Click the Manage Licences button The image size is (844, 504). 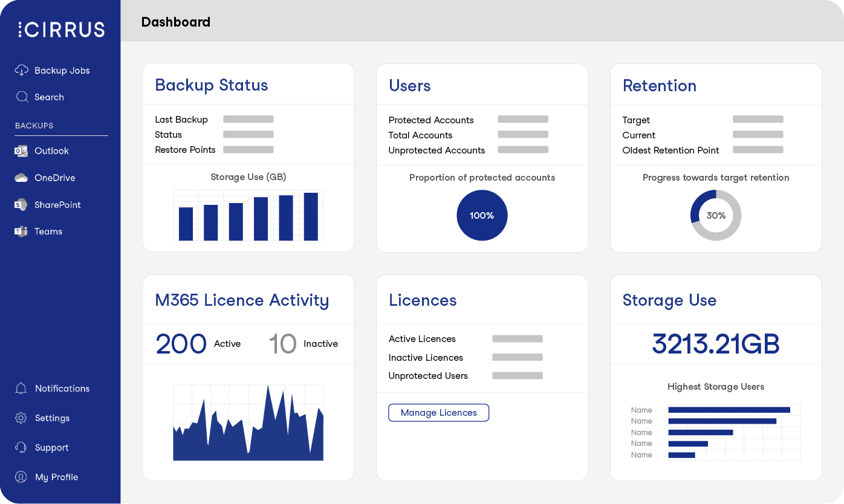[438, 413]
